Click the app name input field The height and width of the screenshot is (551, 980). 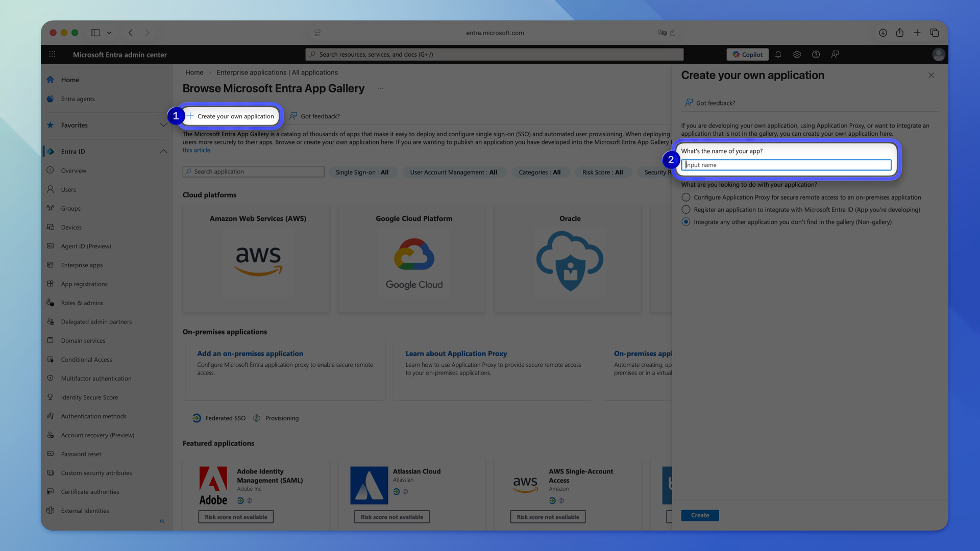point(786,165)
